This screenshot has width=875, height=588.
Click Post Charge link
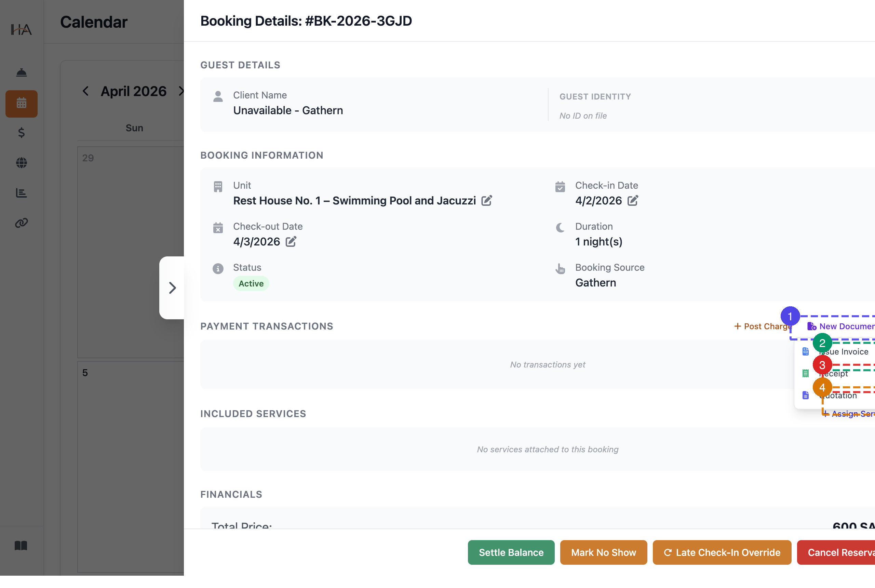click(763, 326)
